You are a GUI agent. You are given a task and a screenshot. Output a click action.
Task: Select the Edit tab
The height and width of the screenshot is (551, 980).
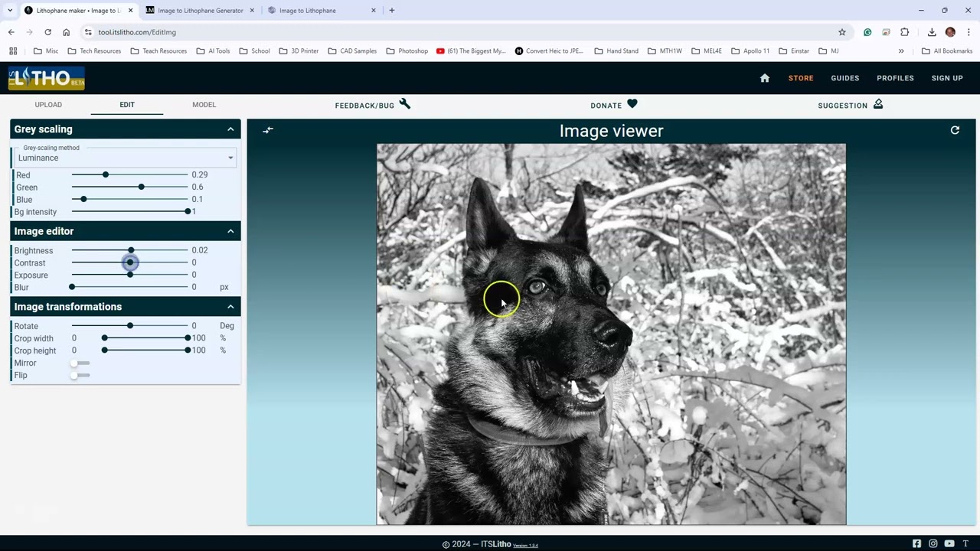click(127, 105)
